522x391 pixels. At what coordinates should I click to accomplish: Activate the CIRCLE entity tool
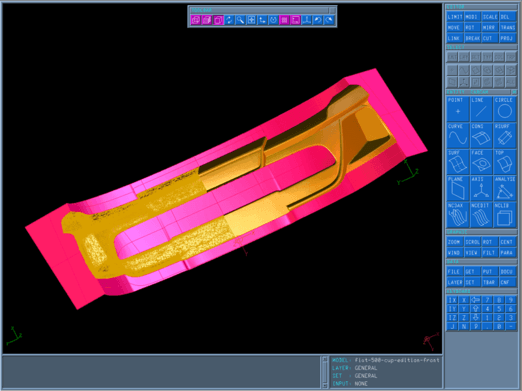505,109
